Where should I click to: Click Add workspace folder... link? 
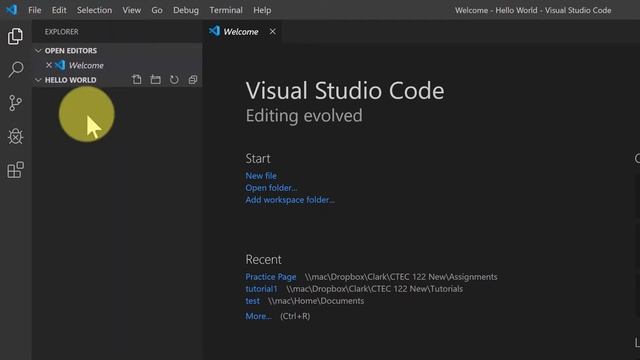point(290,200)
